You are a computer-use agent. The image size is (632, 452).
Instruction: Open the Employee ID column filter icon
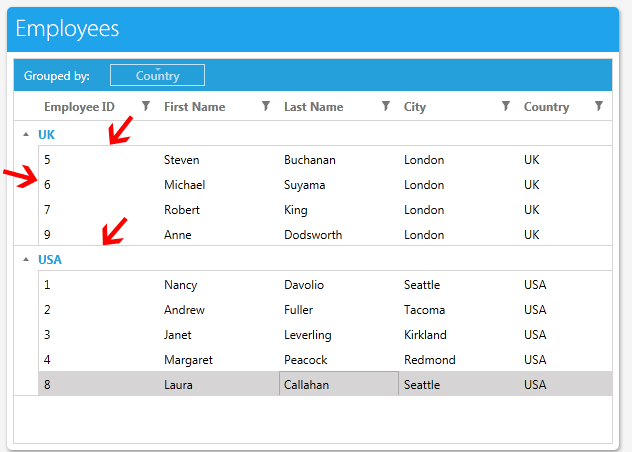tap(145, 106)
